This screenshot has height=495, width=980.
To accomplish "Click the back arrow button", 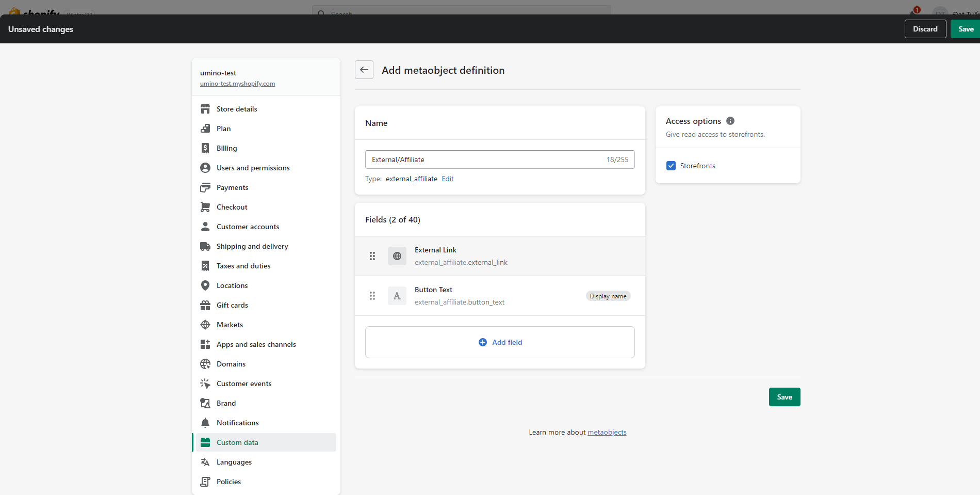I will pyautogui.click(x=364, y=70).
